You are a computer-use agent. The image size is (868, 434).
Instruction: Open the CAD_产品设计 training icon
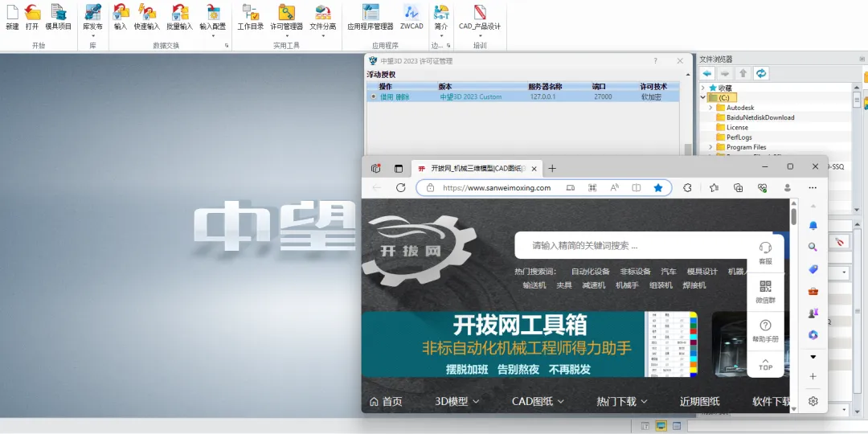479,11
